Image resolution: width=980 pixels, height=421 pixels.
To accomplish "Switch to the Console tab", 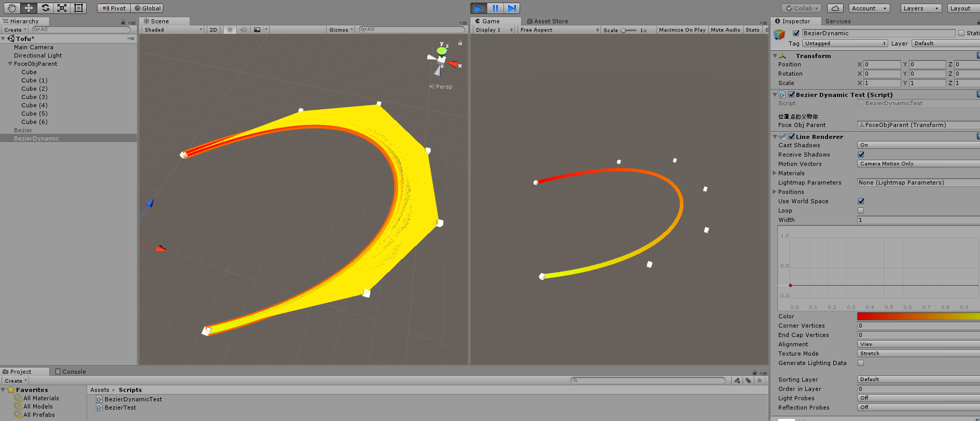I will tap(71, 372).
